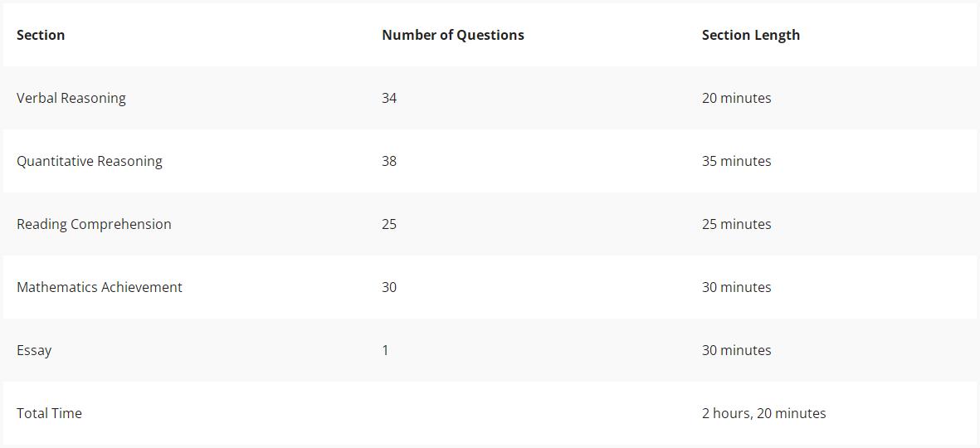Select the Quantitative Reasoning cell

[x=90, y=161]
